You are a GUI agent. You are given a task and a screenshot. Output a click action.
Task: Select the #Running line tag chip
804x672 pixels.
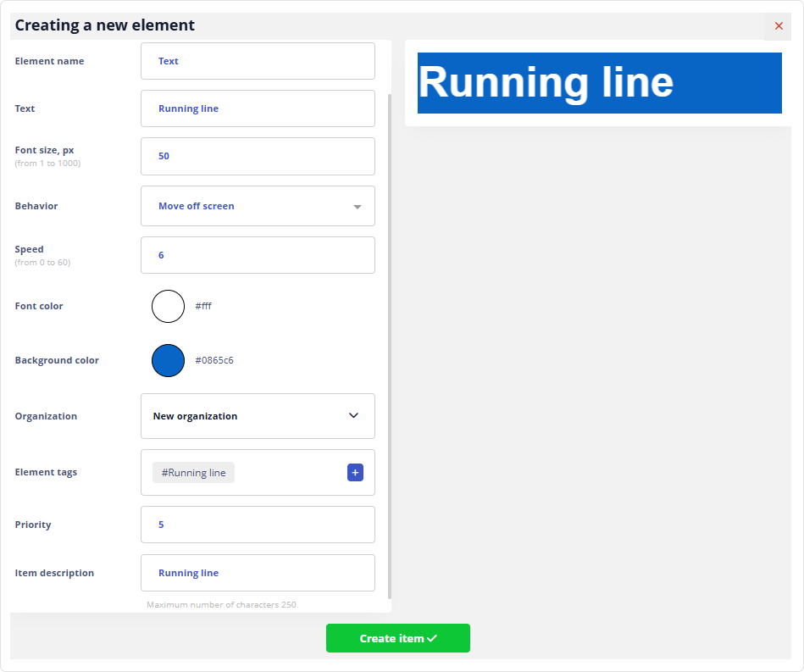[193, 473]
